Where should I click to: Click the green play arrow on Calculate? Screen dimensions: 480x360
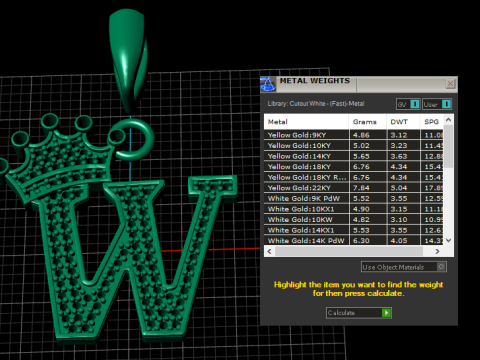click(x=386, y=313)
